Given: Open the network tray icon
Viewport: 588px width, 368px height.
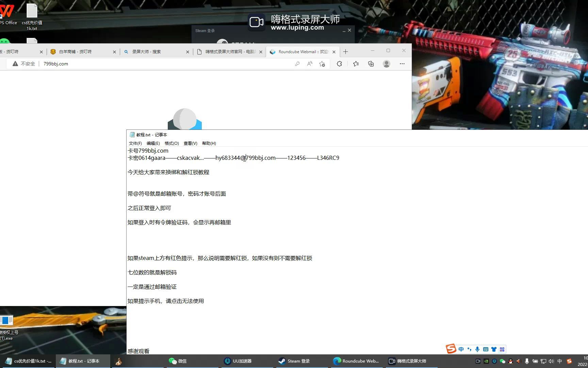Looking at the screenshot, I should pyautogui.click(x=543, y=361).
